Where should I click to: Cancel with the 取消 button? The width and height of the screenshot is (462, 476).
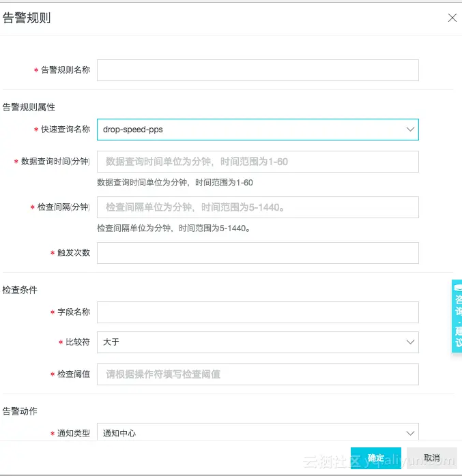click(431, 458)
